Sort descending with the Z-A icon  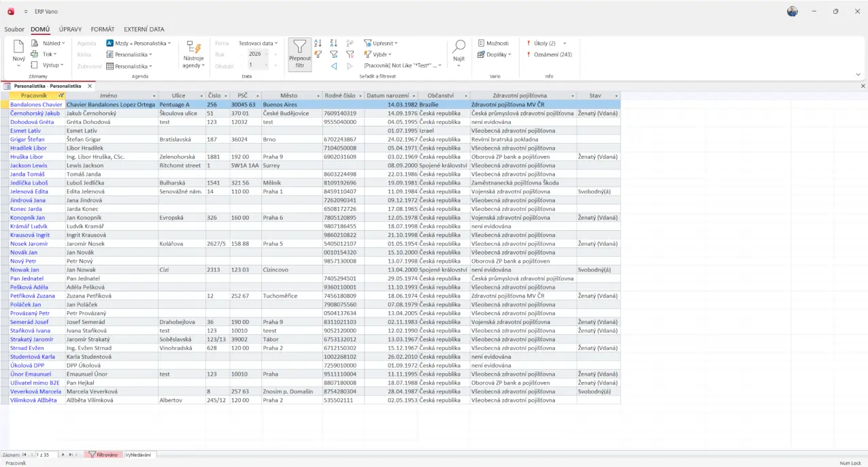(334, 43)
